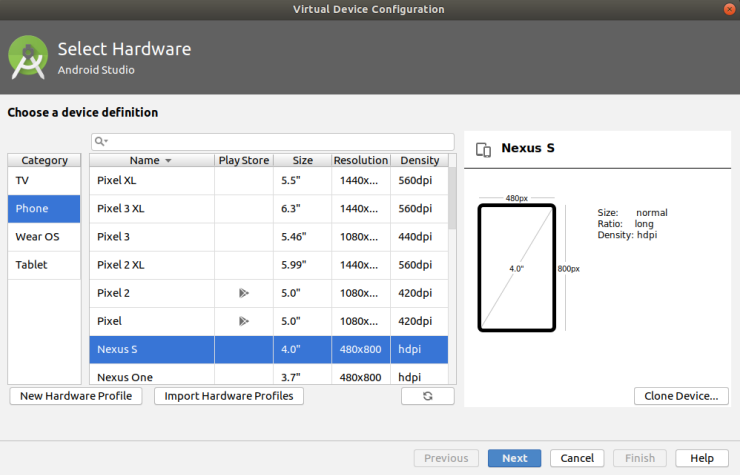740x475 pixels.
Task: Sort by the Play Store column header
Action: [x=244, y=161]
